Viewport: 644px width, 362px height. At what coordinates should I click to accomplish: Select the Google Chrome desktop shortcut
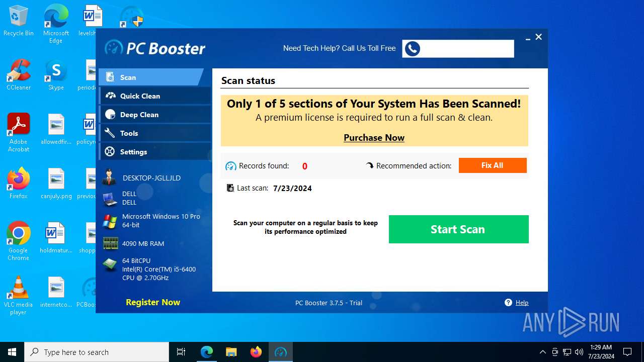pos(19,241)
